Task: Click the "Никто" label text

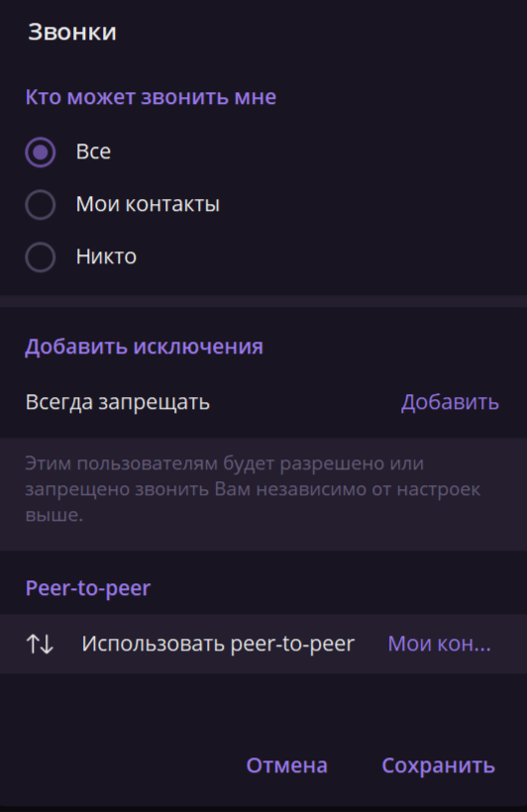Action: [x=106, y=256]
